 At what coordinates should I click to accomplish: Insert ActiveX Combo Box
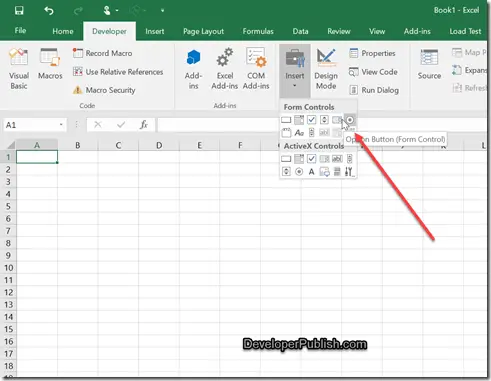click(299, 159)
